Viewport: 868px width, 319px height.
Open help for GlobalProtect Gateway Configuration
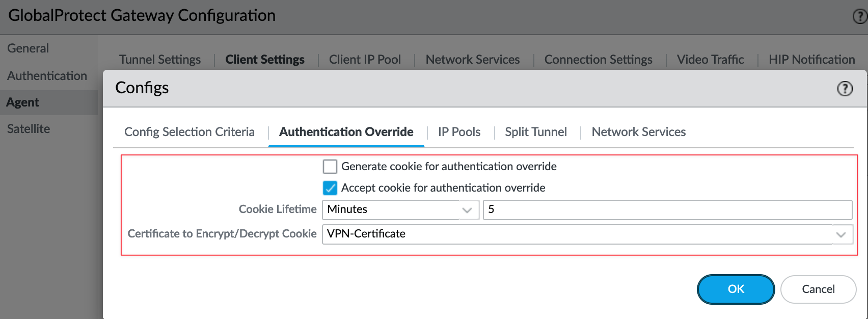click(x=860, y=17)
